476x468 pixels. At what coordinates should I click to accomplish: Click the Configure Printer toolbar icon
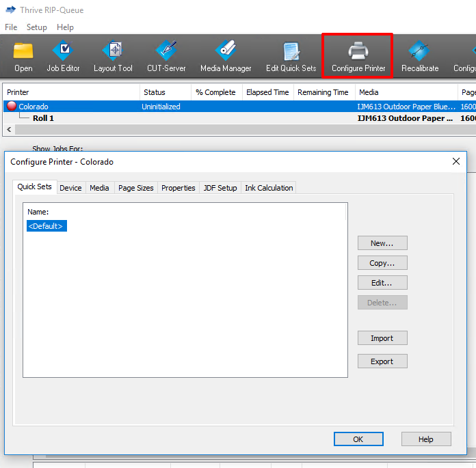[x=358, y=56]
